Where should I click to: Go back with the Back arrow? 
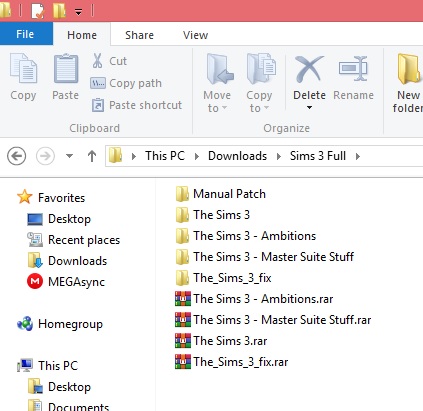point(17,156)
